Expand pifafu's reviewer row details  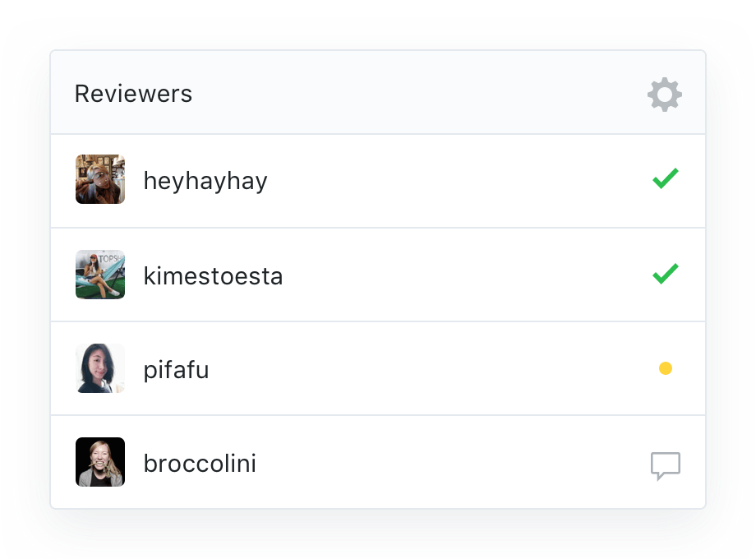(x=378, y=369)
